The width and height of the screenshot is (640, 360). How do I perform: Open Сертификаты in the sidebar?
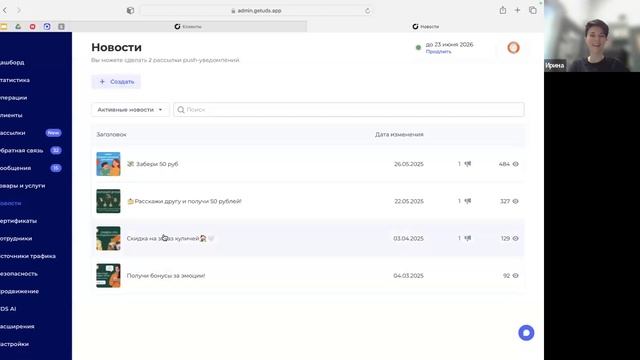18,221
